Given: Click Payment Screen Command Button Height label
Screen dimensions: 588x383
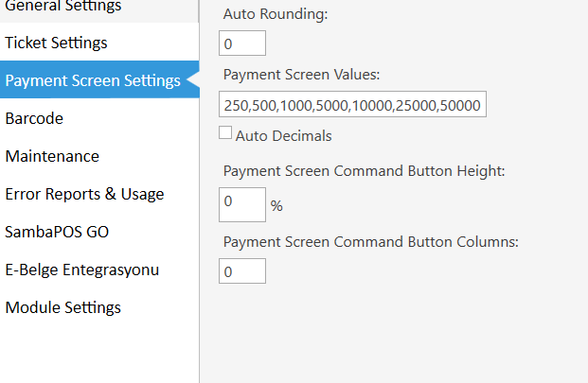Looking at the screenshot, I should [x=365, y=171].
